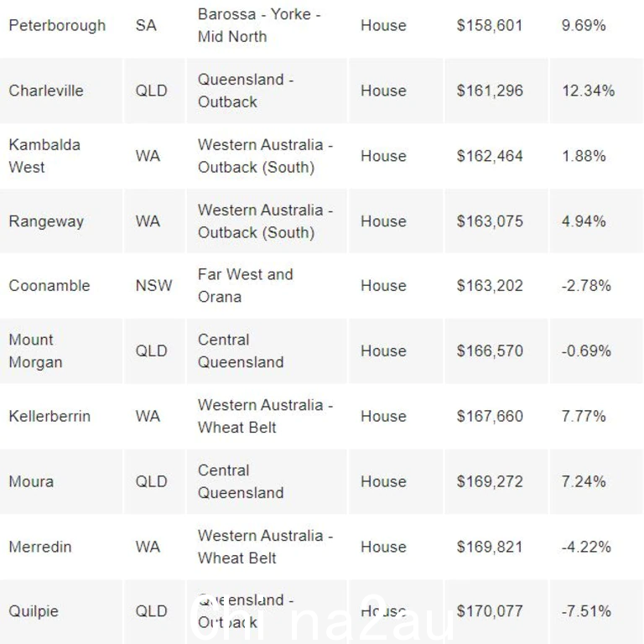Viewport: 644px width, 644px height.
Task: Click the Rangeway suburb name
Action: pos(46,221)
